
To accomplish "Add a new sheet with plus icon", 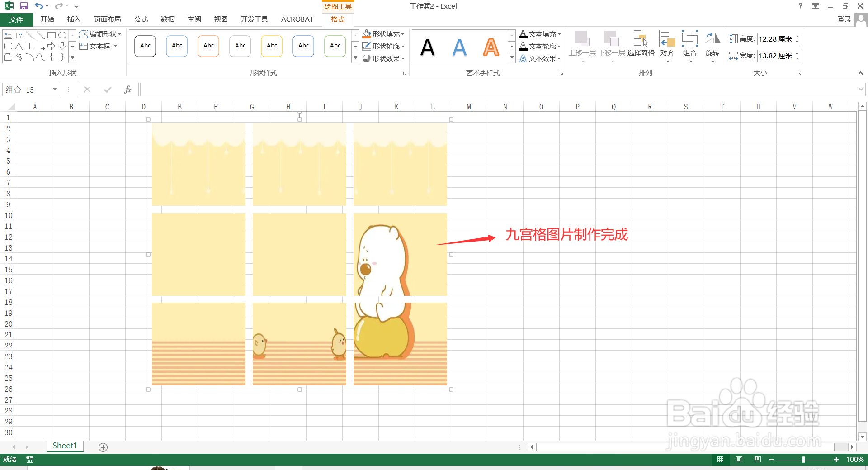I will point(103,447).
